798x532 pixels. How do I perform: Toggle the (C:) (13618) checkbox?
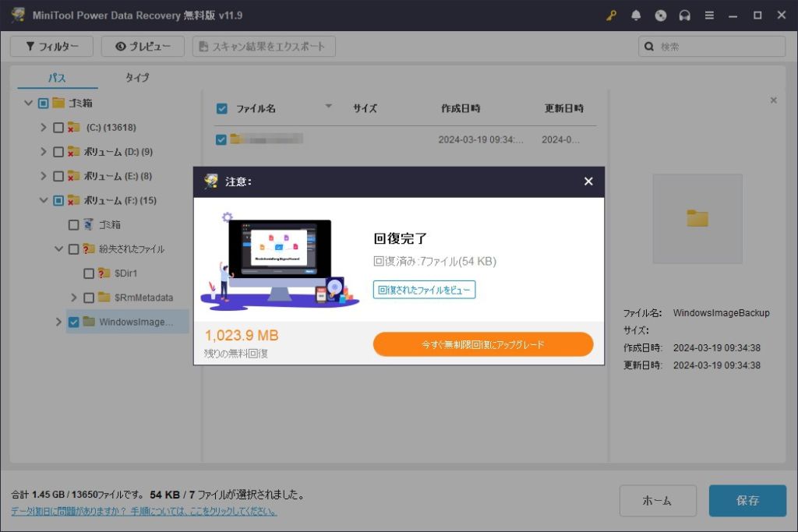click(x=58, y=128)
